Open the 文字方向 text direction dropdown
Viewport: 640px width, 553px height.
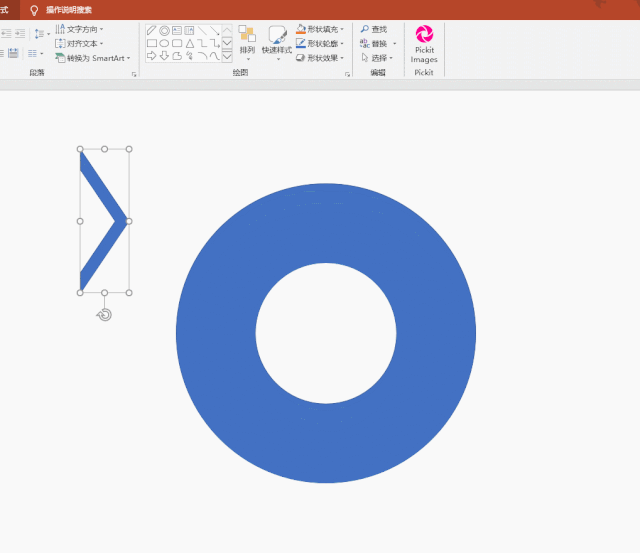pos(81,29)
